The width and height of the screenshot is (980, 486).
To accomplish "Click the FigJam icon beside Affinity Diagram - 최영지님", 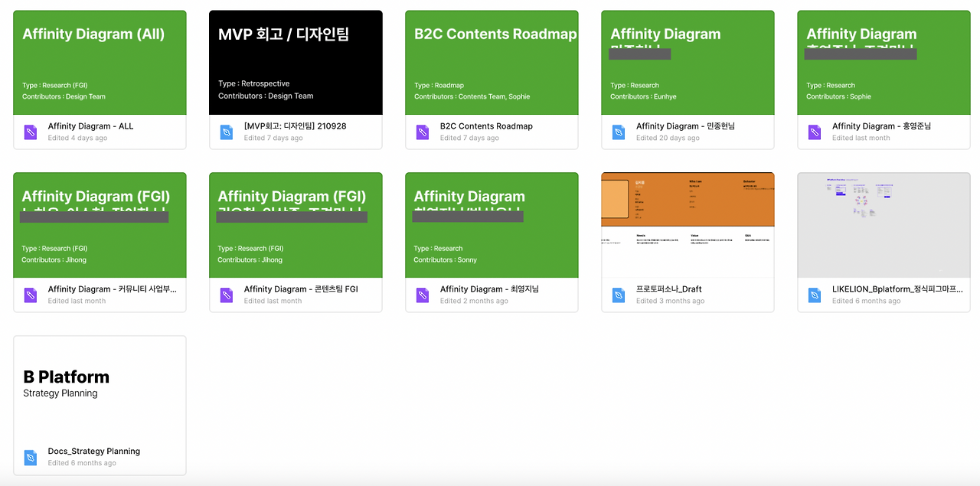I will point(422,295).
